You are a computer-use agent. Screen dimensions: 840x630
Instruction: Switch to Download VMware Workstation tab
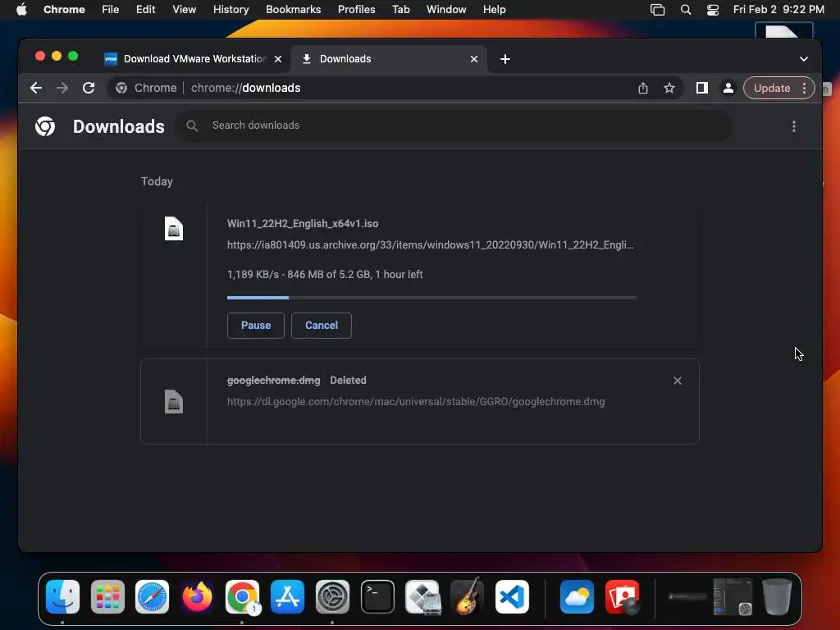[194, 59]
